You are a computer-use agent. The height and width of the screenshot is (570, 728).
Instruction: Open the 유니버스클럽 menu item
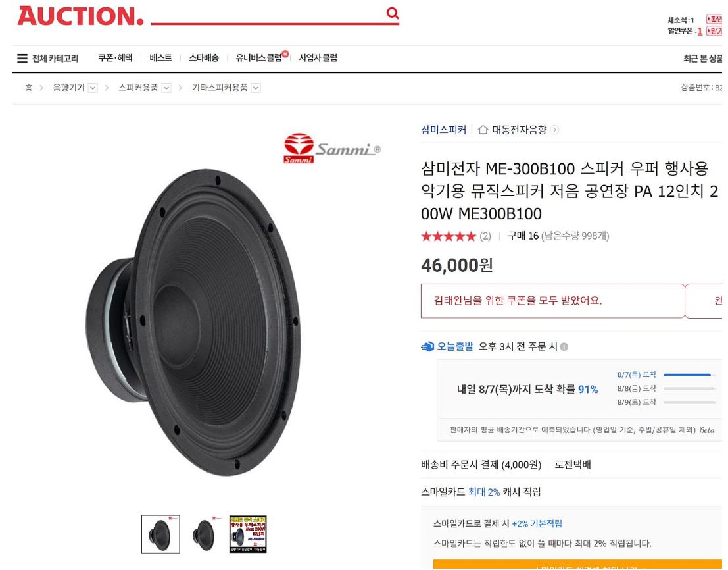click(260, 58)
